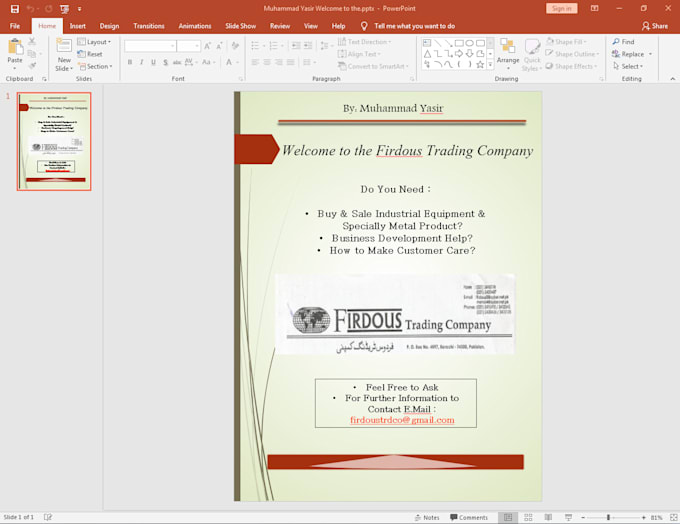The width and height of the screenshot is (680, 524).
Task: Open the Shape Outline dropdown
Action: click(572, 54)
